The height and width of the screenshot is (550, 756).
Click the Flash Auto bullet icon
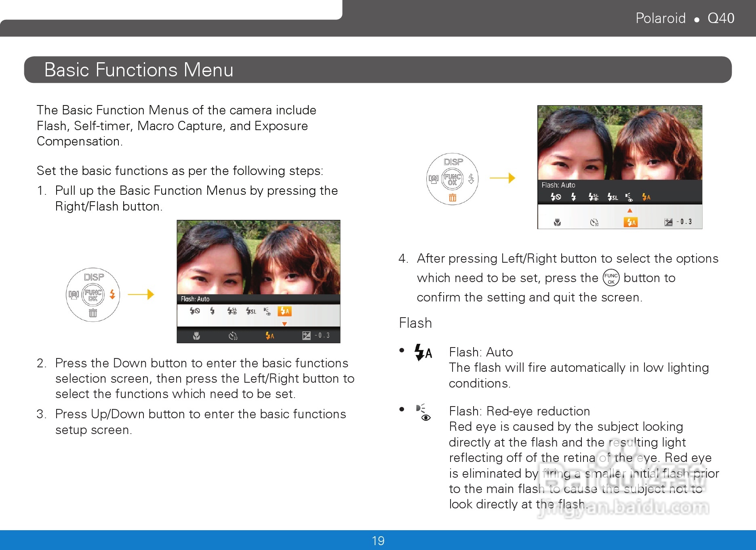(423, 352)
